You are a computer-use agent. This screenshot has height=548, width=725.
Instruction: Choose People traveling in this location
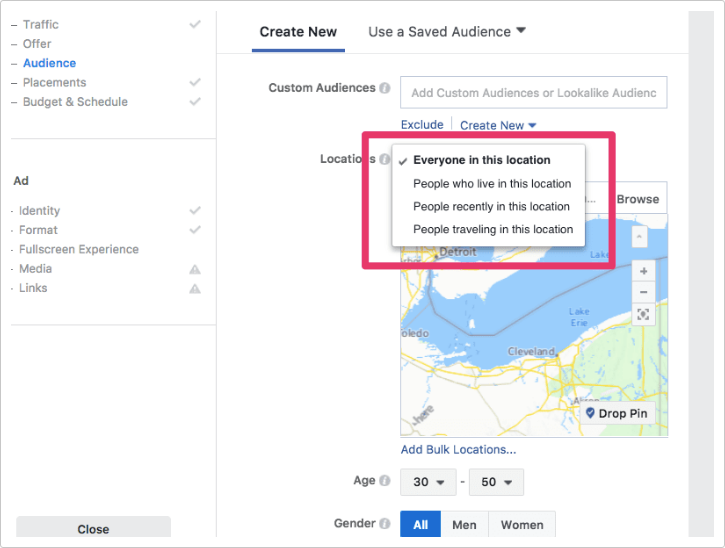tap(493, 230)
